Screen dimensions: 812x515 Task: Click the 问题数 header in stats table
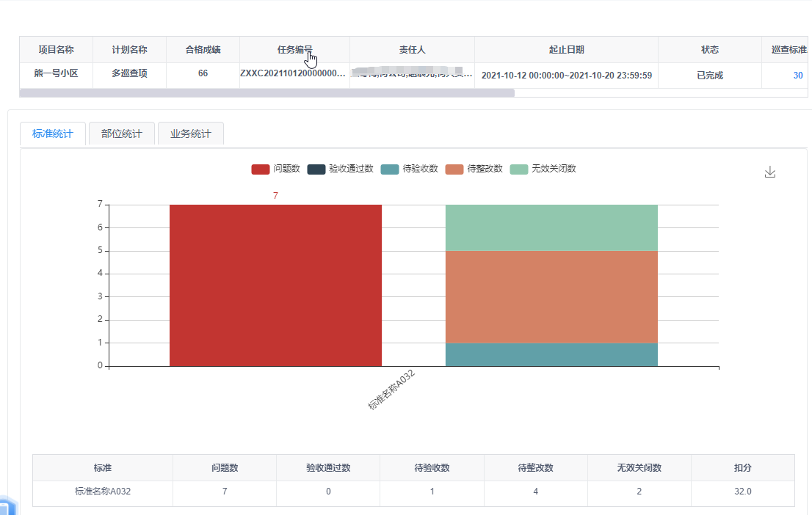click(225, 468)
